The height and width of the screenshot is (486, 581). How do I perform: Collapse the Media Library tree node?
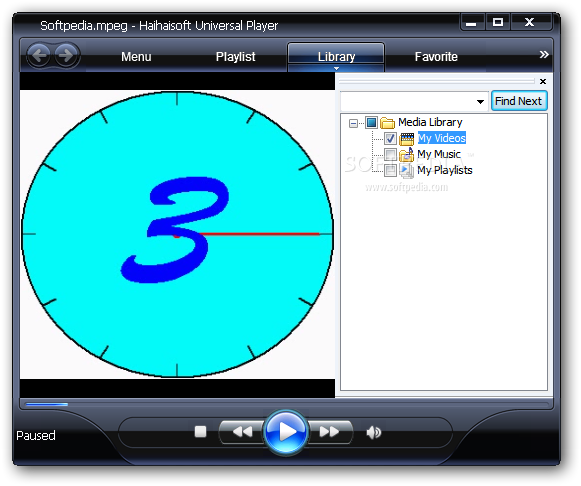pos(353,123)
